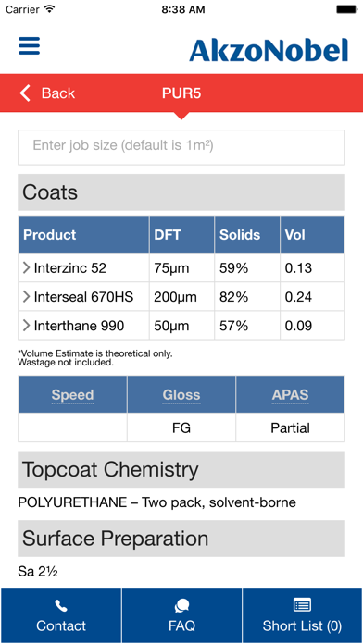Tap the Gloss header link
Viewport: 363px width, 644px height.
181,395
